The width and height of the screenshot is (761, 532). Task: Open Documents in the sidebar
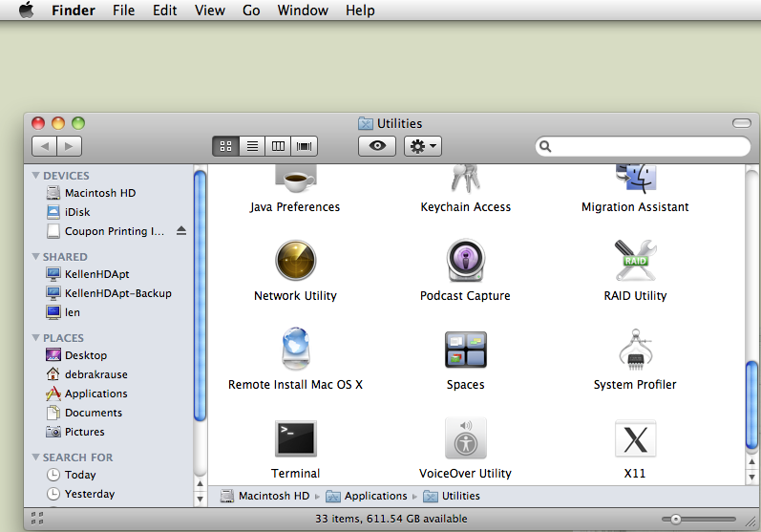pyautogui.click(x=84, y=413)
